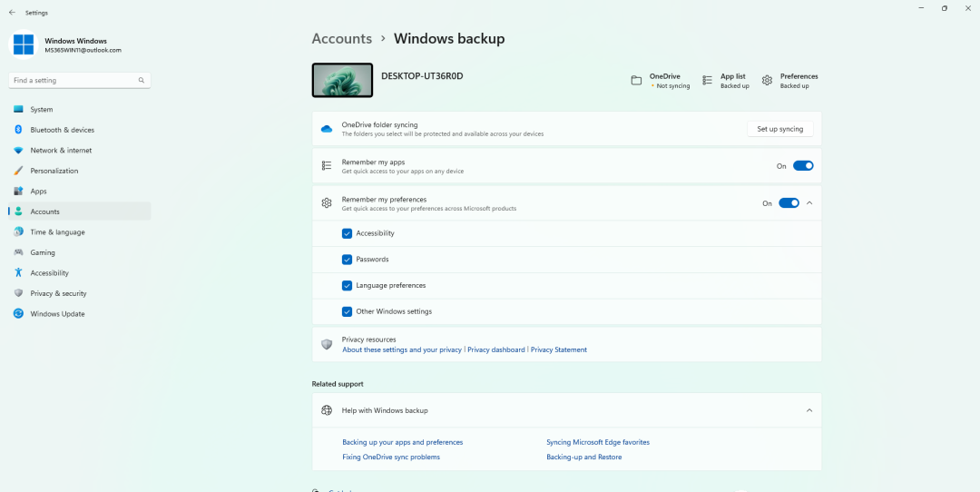Click the OneDrive Not syncing status text
The image size is (980, 492).
[x=673, y=86]
